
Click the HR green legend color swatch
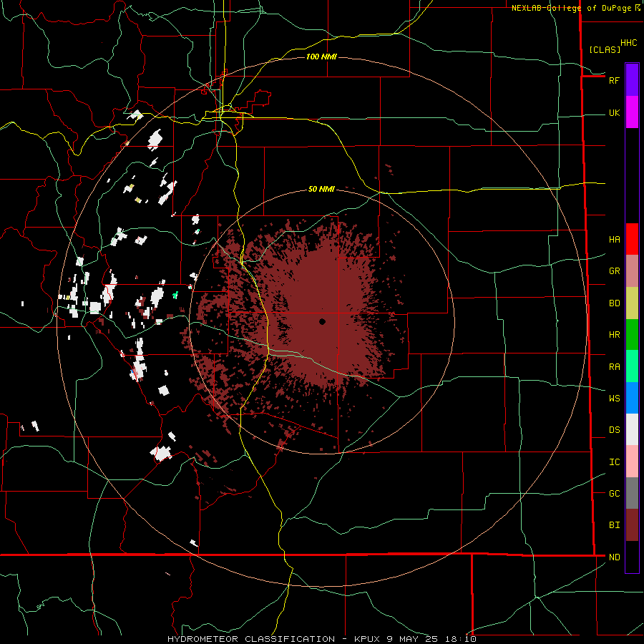click(x=632, y=334)
